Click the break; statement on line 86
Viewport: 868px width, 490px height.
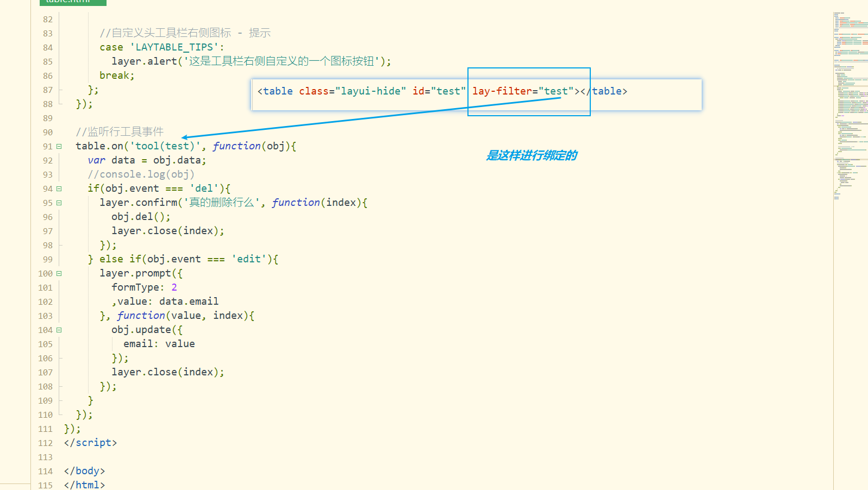[x=117, y=76]
